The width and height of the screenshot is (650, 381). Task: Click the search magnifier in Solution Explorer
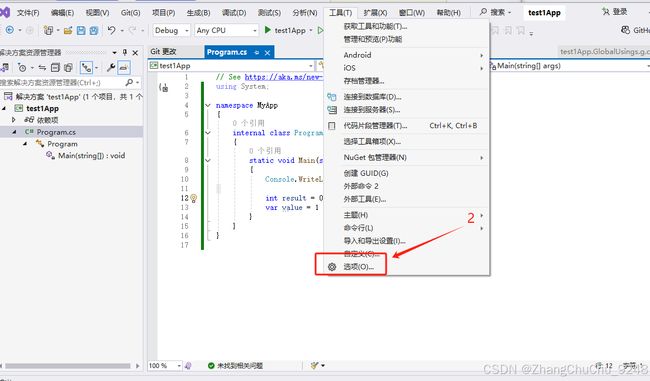[x=129, y=83]
